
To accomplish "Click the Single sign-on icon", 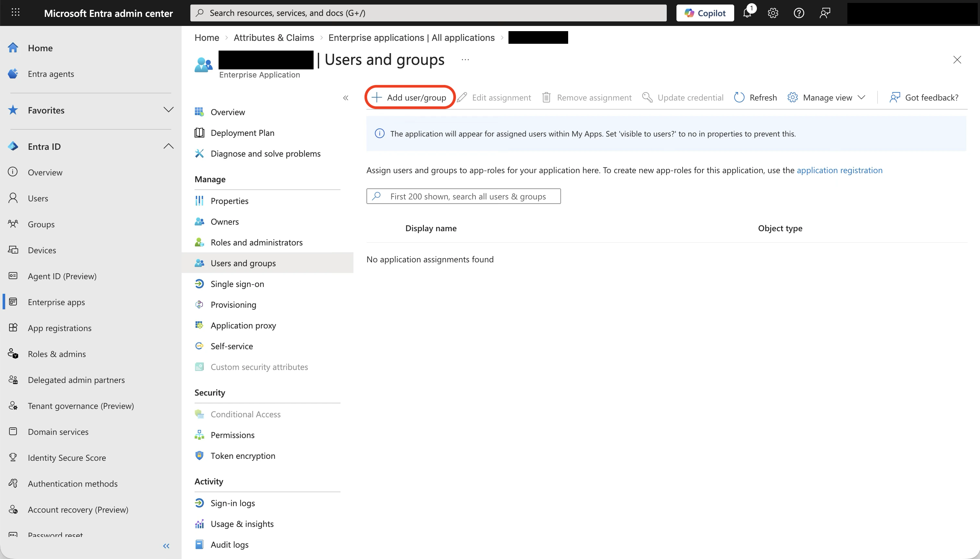I will 199,284.
